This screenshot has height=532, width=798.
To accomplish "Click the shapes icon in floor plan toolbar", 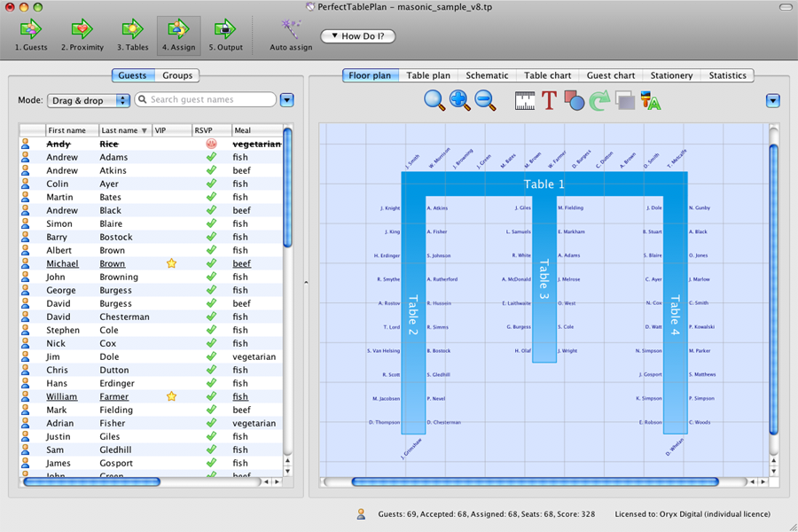I will point(574,100).
